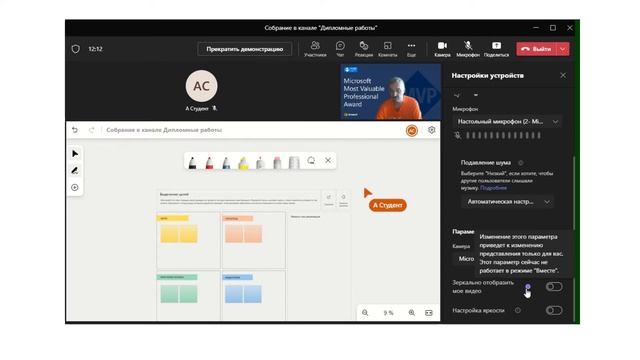Open the Подробнее link

493,188
